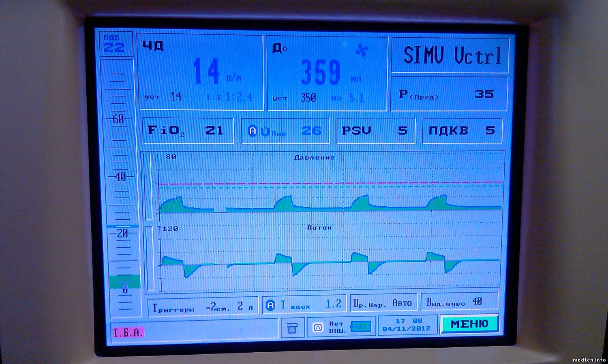Select the ПДКВ 5 PEEP field

tap(462, 131)
